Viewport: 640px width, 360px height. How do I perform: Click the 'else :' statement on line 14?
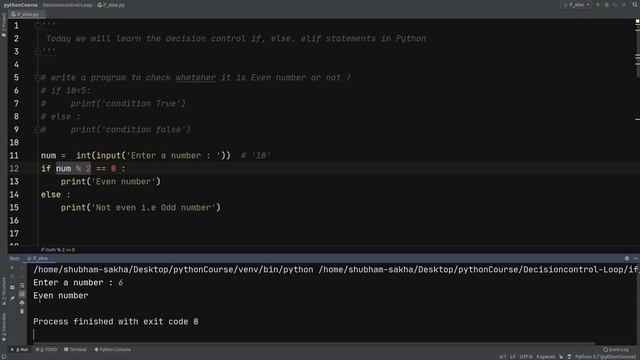tap(56, 195)
